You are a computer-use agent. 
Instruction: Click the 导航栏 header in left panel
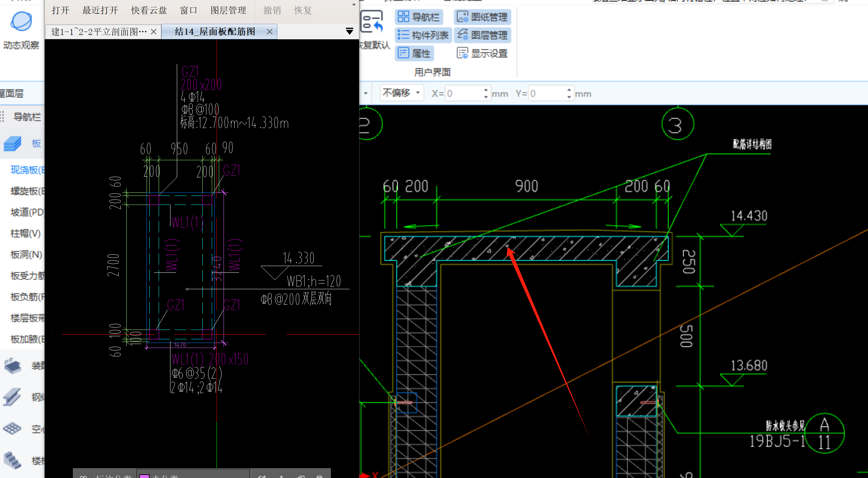(x=27, y=117)
